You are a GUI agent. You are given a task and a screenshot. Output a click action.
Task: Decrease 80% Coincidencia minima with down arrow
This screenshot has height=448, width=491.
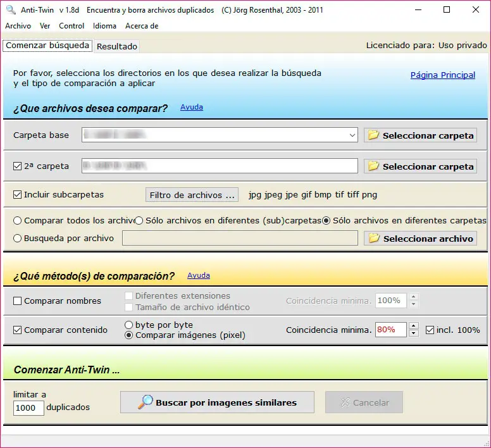(414, 333)
